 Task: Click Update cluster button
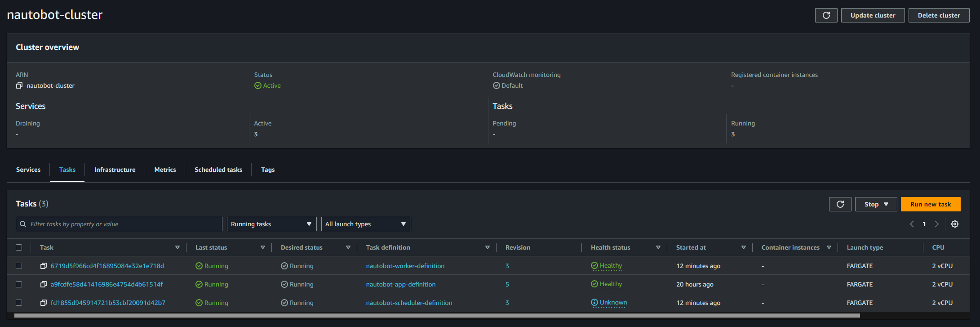pos(873,15)
